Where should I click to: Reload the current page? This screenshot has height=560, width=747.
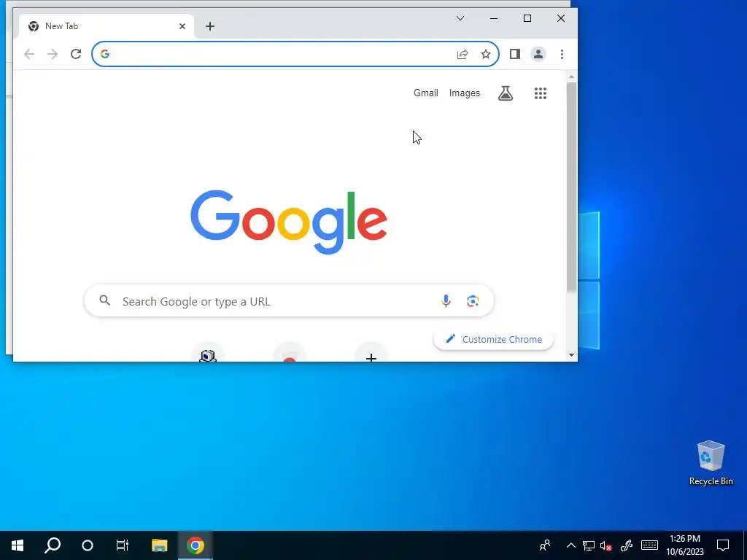coord(76,54)
